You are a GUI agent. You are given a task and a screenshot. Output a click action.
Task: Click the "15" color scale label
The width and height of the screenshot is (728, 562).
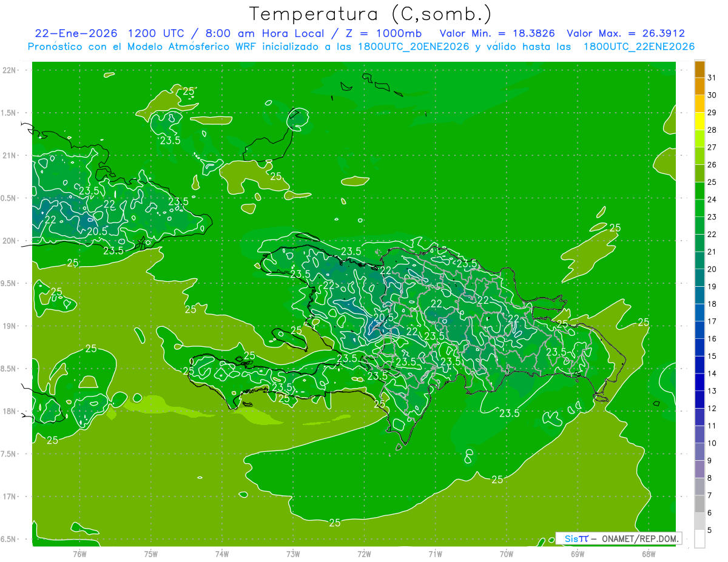[712, 356]
